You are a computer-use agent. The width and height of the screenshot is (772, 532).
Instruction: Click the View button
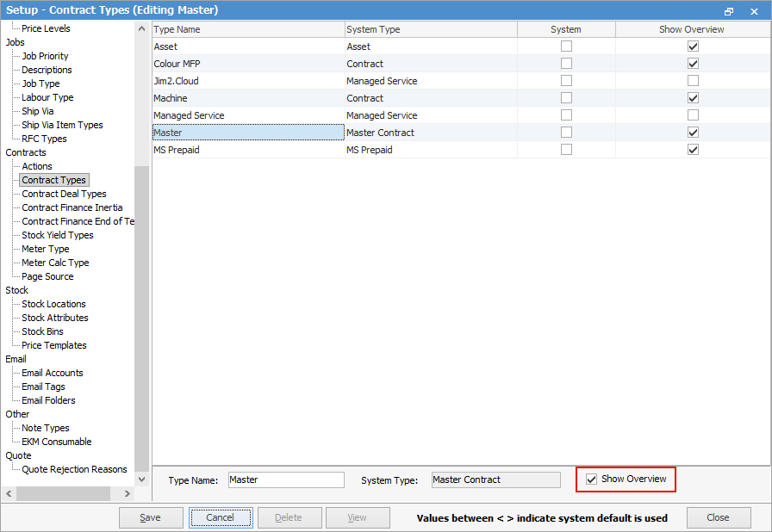point(358,517)
